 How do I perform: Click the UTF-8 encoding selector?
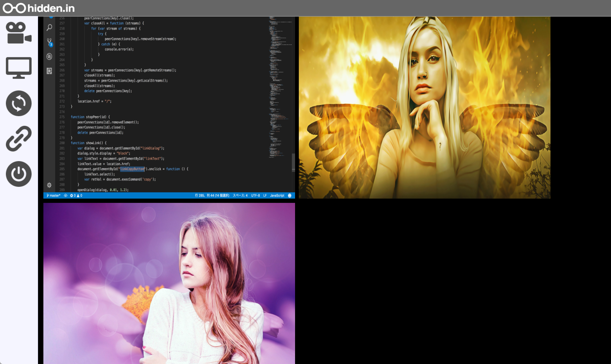point(255,196)
